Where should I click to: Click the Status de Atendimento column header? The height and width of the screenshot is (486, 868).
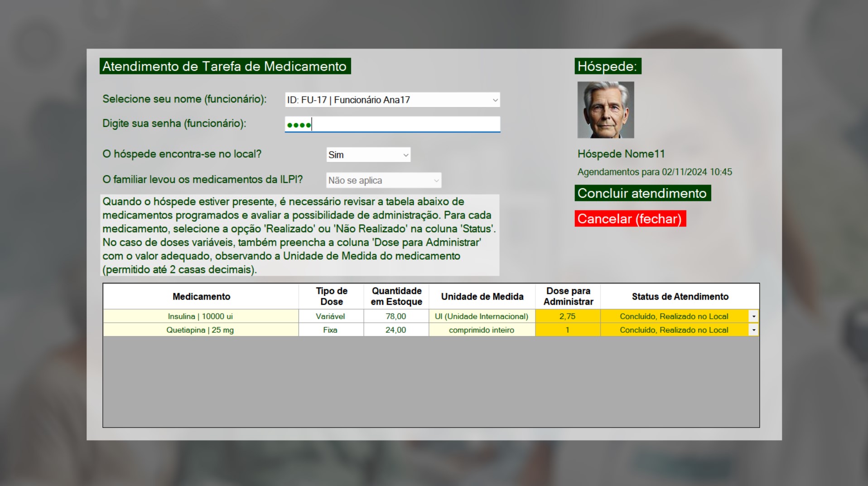click(x=680, y=296)
